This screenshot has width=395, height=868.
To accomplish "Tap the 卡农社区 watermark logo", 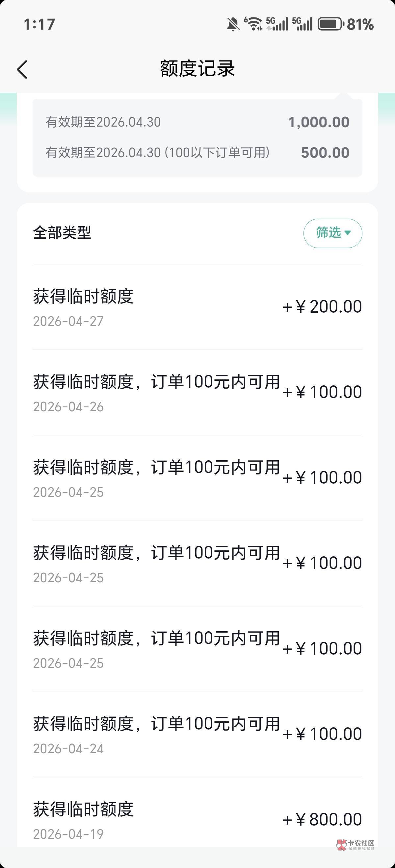I will tap(355, 844).
